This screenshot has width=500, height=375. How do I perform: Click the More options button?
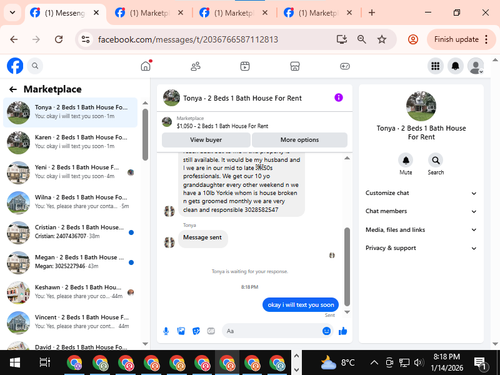click(300, 140)
